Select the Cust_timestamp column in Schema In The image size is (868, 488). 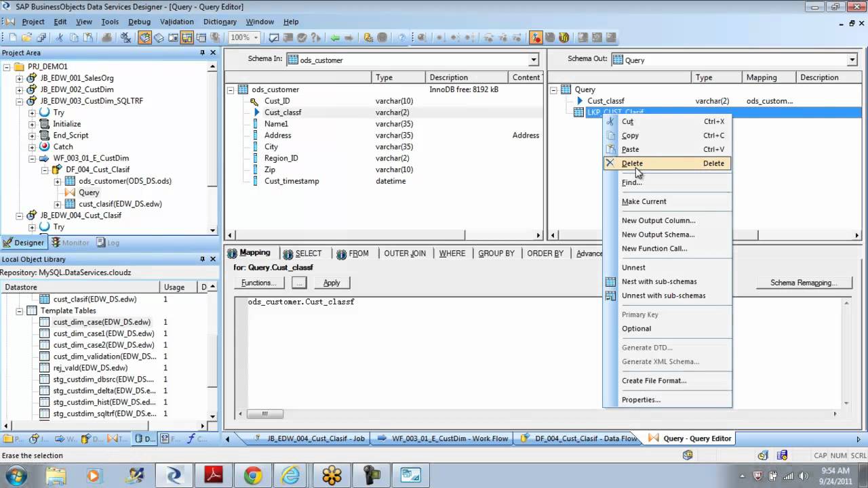click(292, 181)
